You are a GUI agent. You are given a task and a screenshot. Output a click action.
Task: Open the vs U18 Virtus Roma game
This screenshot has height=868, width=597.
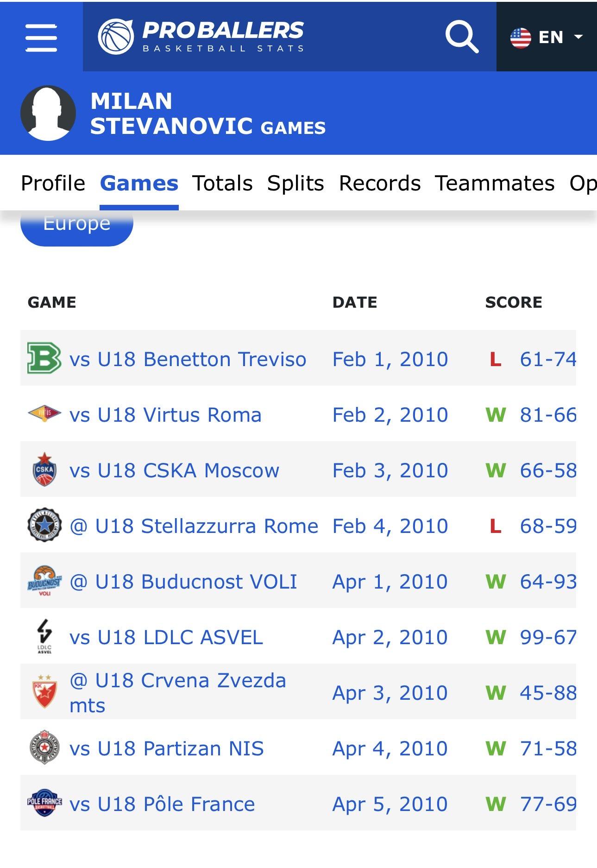click(x=165, y=415)
